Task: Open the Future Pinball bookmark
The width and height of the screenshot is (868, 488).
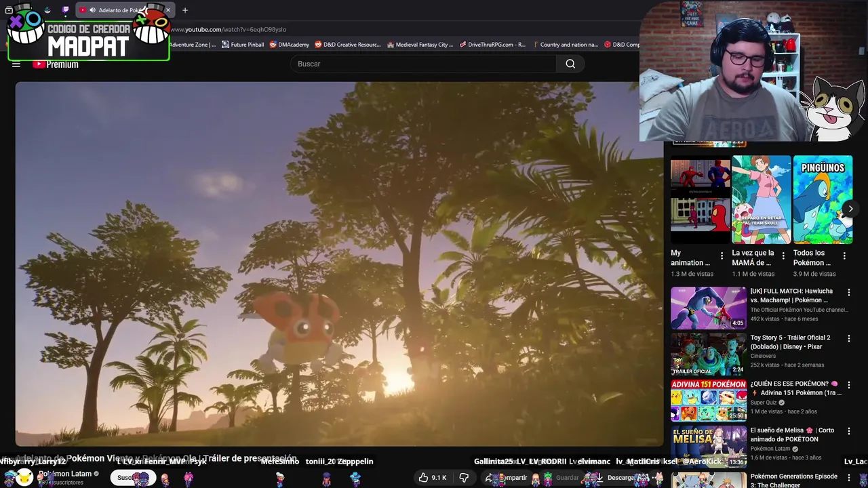Action: click(x=243, y=45)
